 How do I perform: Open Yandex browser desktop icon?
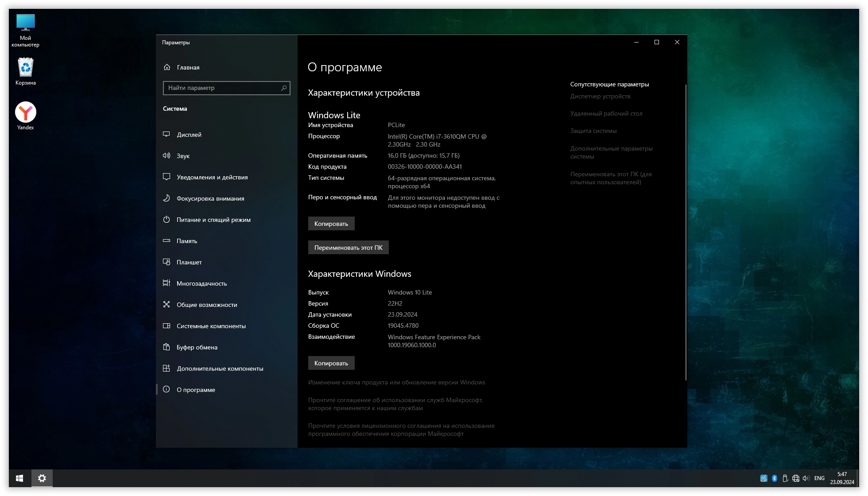(x=26, y=112)
